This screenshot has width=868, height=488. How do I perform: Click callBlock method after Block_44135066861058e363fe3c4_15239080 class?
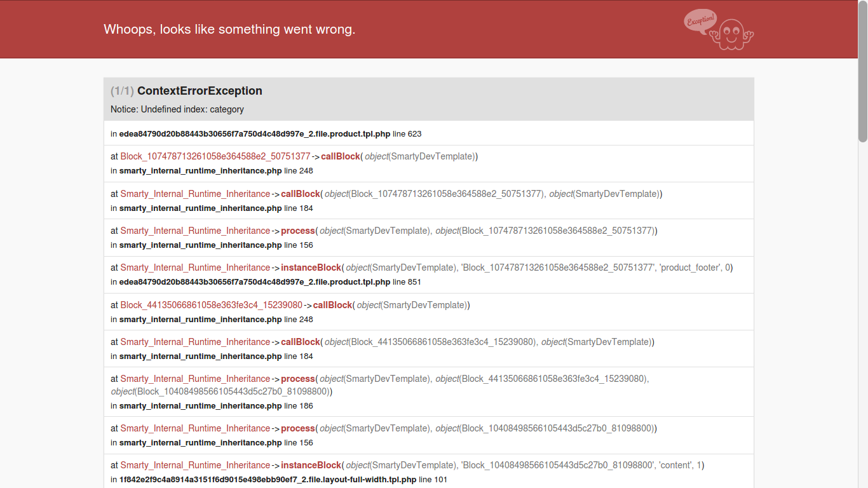(x=332, y=305)
